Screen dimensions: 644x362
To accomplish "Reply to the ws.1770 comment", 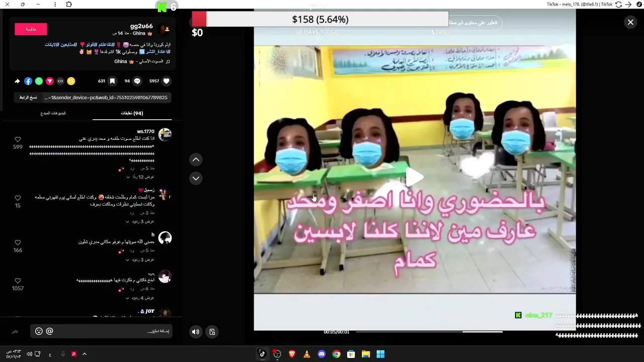I will [x=132, y=168].
